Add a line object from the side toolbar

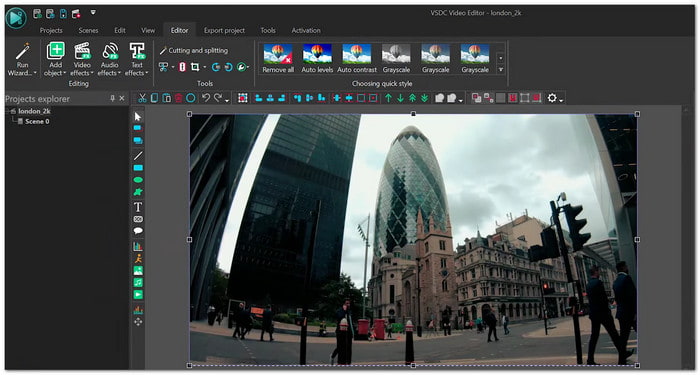click(x=138, y=155)
